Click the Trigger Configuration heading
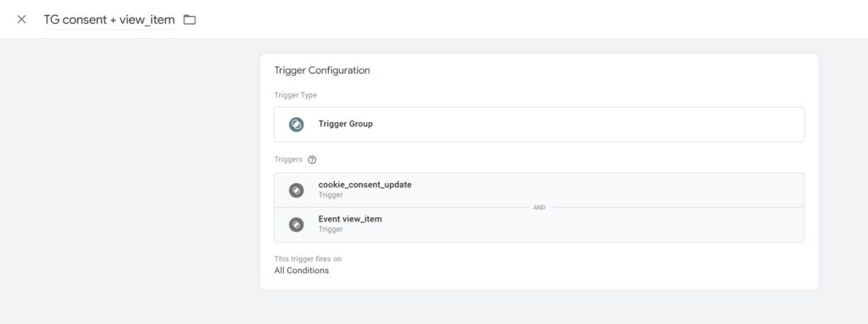 click(x=322, y=70)
